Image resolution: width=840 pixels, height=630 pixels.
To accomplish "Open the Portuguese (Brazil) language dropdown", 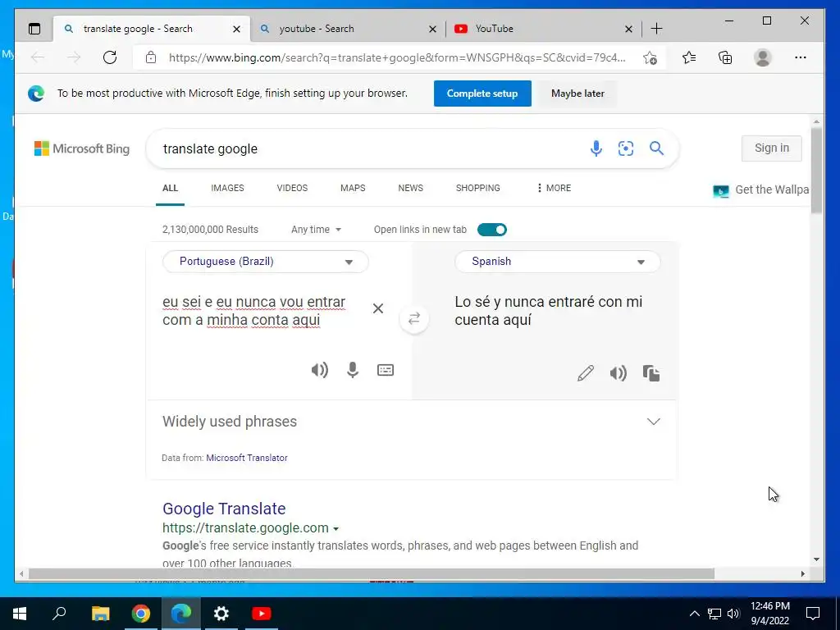I will (x=266, y=262).
